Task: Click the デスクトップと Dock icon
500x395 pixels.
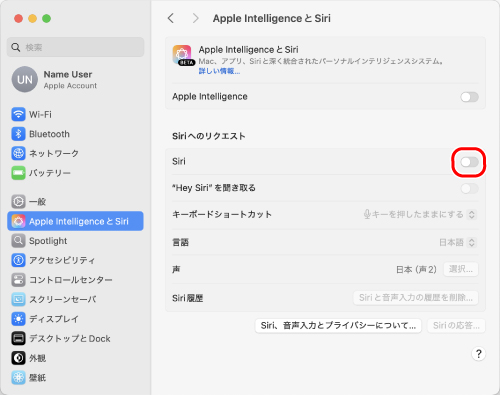Action: (18, 338)
